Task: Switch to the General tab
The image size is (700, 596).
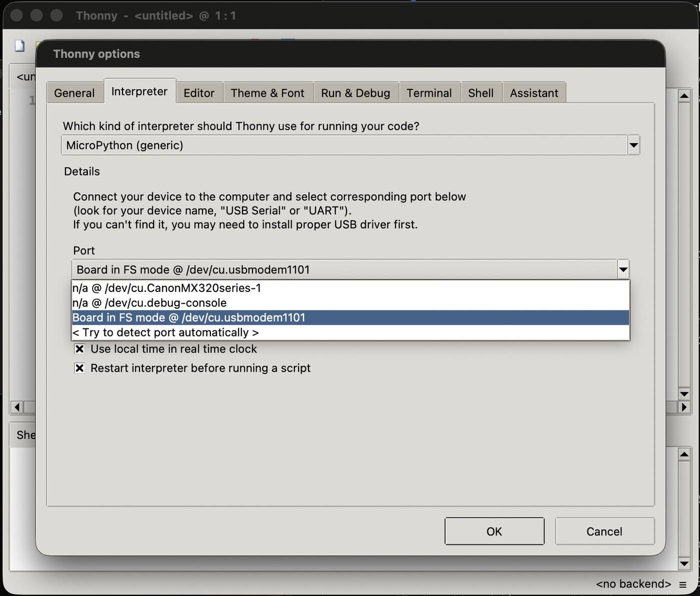Action: [74, 93]
